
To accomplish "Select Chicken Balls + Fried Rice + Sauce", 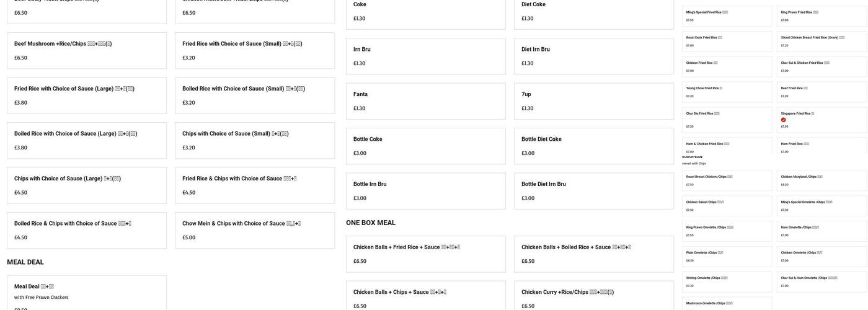I will coord(426,254).
